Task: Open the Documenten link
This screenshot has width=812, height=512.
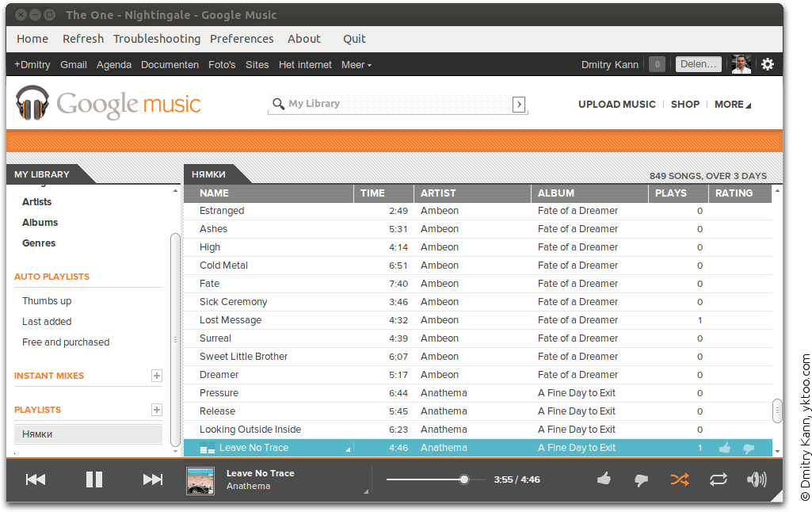Action: point(170,65)
